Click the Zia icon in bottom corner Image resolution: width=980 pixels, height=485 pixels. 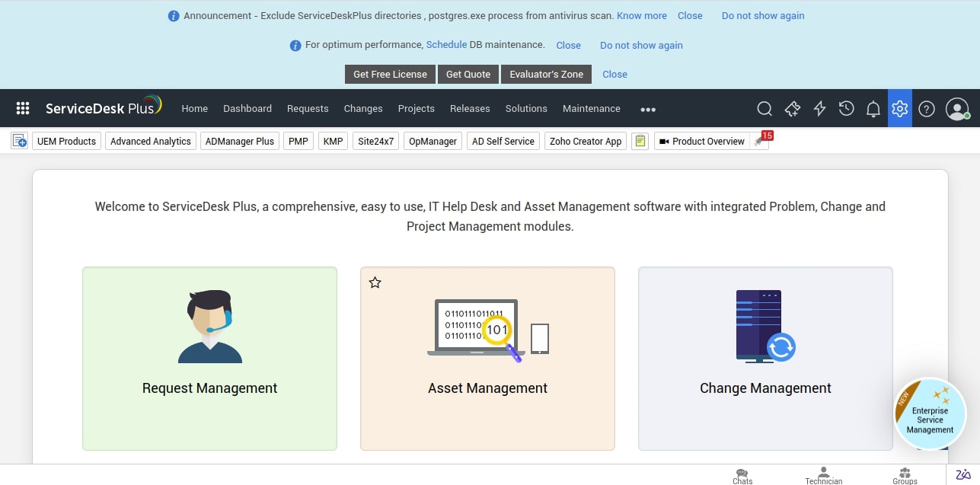964,474
